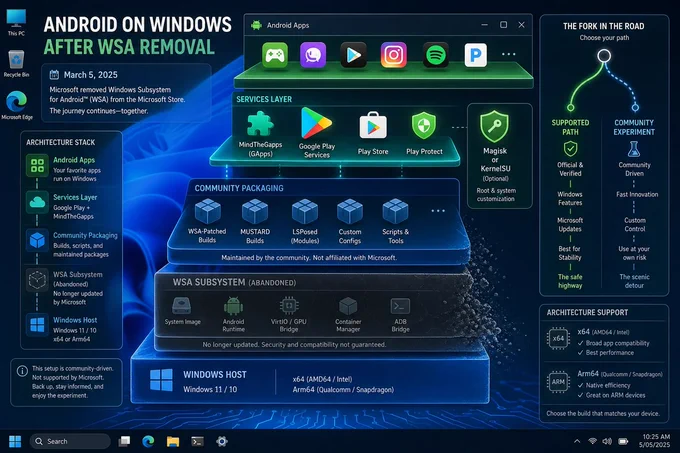Image resolution: width=680 pixels, height=453 pixels.
Task: Select the Scripts & Tools cube
Action: [x=396, y=212]
